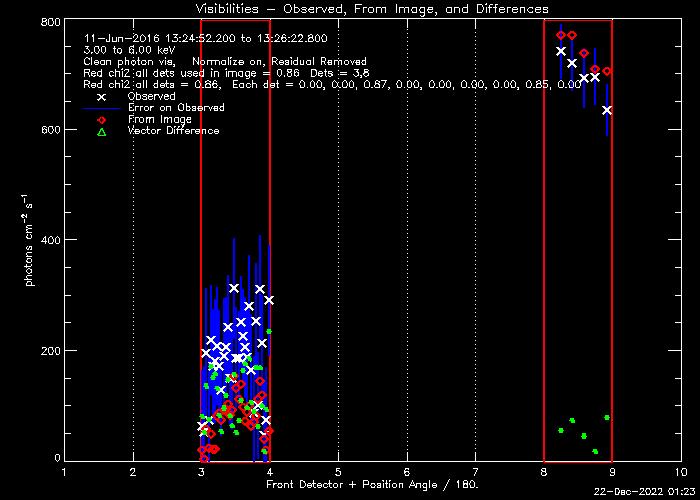Viewport: 700px width, 500px height.
Task: Click the y-axis tick label 200
Action: coord(50,350)
